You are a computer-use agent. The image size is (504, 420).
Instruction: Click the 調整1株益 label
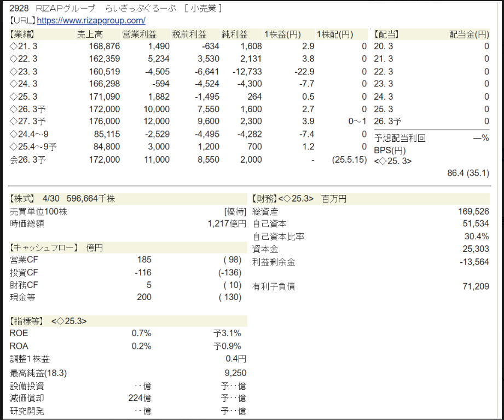[x=30, y=359]
